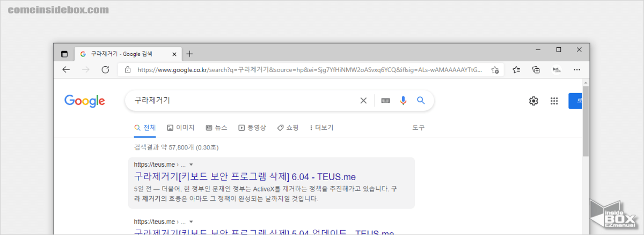This screenshot has width=644, height=235.
Task: Click the 검색결과 약 57,800개 text
Action: (176, 147)
